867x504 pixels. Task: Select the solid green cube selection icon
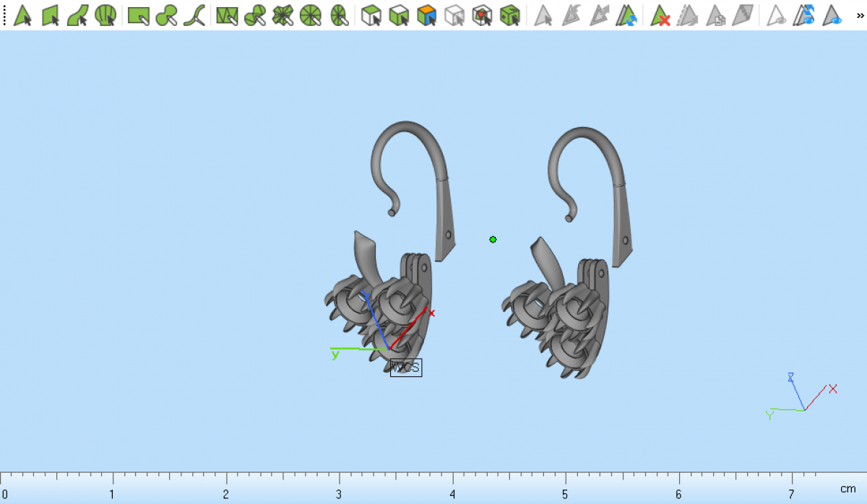tap(510, 15)
